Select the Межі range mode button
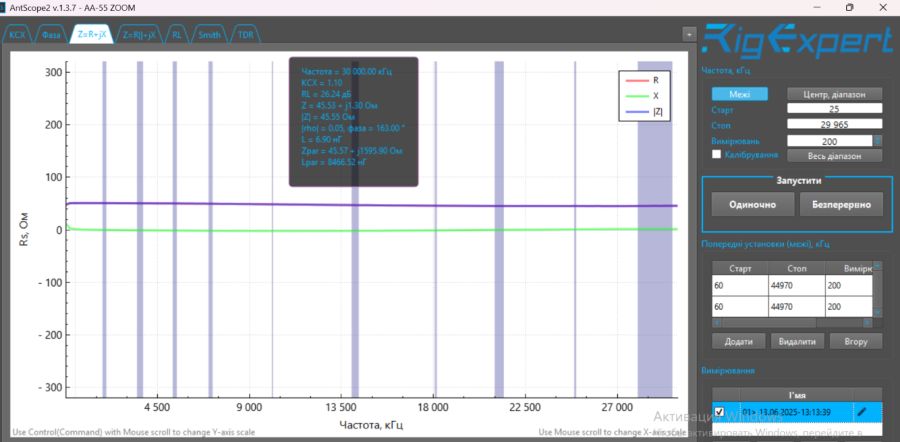Image resolution: width=900 pixels, height=442 pixels. (x=739, y=94)
